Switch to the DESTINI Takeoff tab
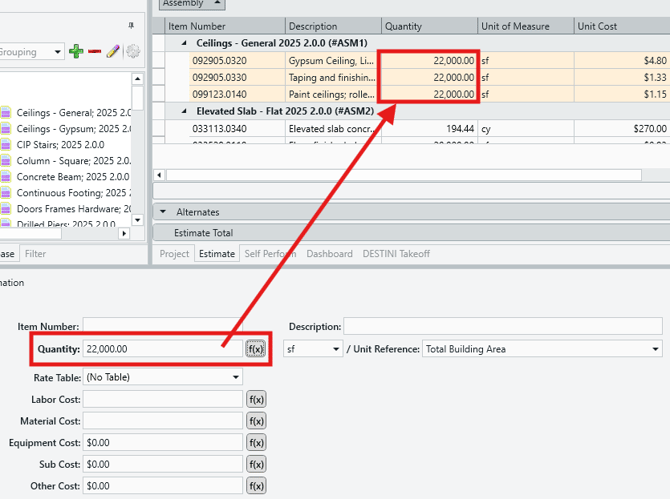 (x=396, y=254)
